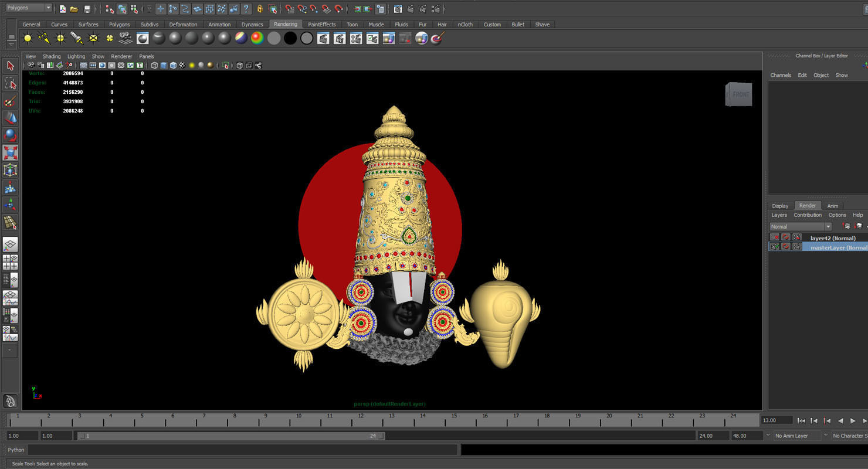Toggle masterLayer renderable checkbox icon
Screen dimensions: 868x469
pyautogui.click(x=775, y=247)
